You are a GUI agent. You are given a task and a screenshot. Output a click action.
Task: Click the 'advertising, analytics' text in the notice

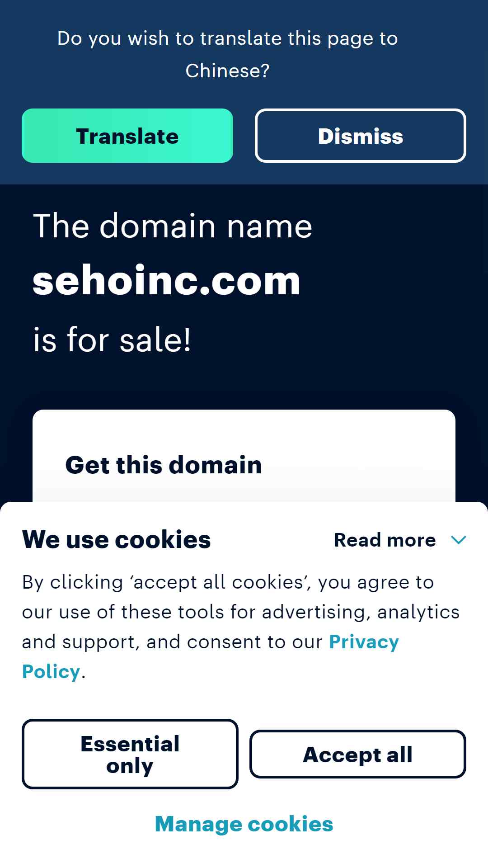click(361, 612)
